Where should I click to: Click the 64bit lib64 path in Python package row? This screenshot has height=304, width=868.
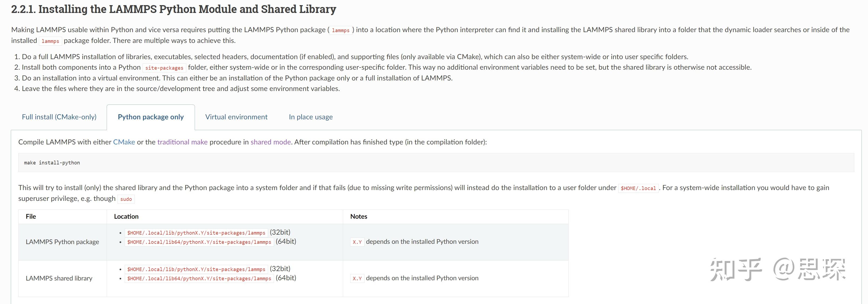click(x=199, y=242)
